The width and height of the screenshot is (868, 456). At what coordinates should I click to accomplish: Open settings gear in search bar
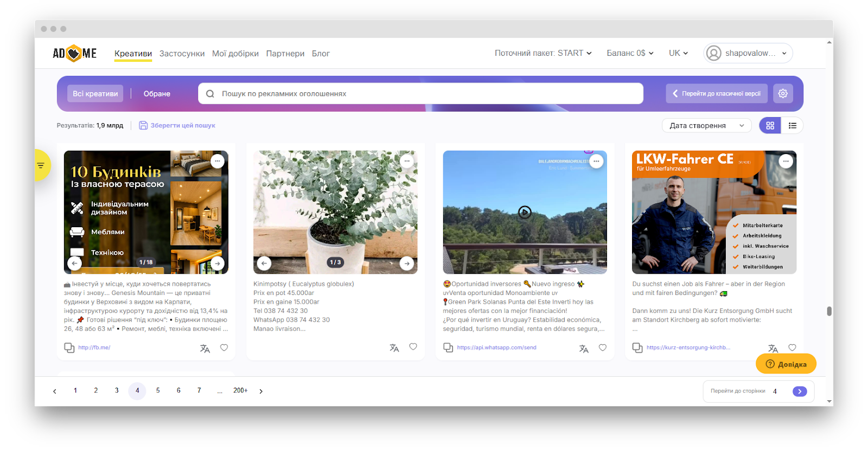click(783, 93)
